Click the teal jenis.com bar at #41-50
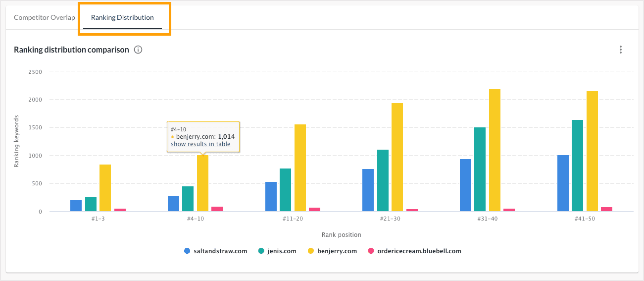The width and height of the screenshot is (644, 281). pyautogui.click(x=577, y=166)
